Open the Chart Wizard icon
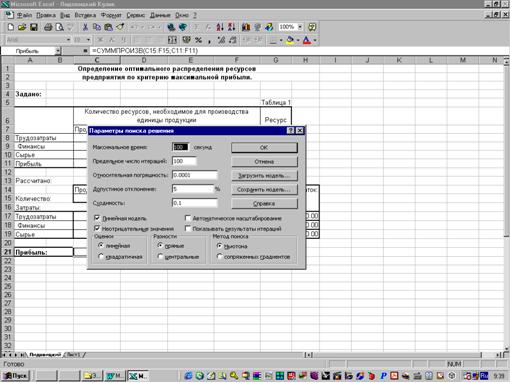 (x=246, y=27)
